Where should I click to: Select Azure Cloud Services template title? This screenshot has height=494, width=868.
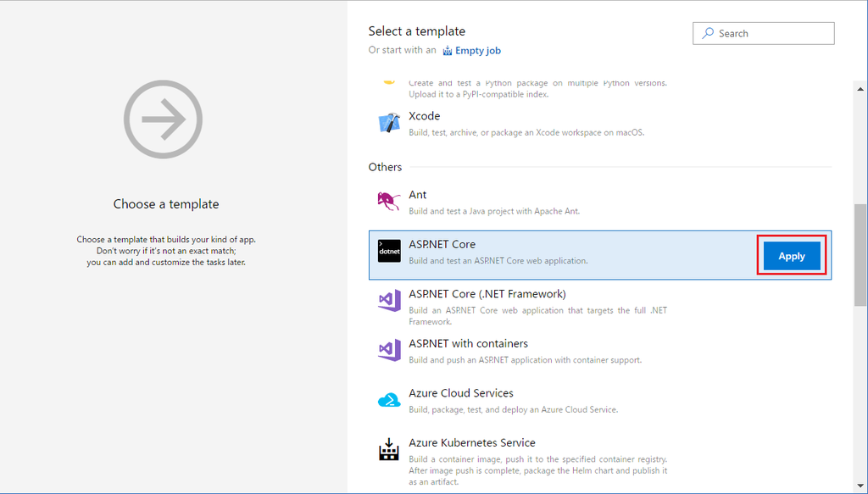[x=460, y=393]
